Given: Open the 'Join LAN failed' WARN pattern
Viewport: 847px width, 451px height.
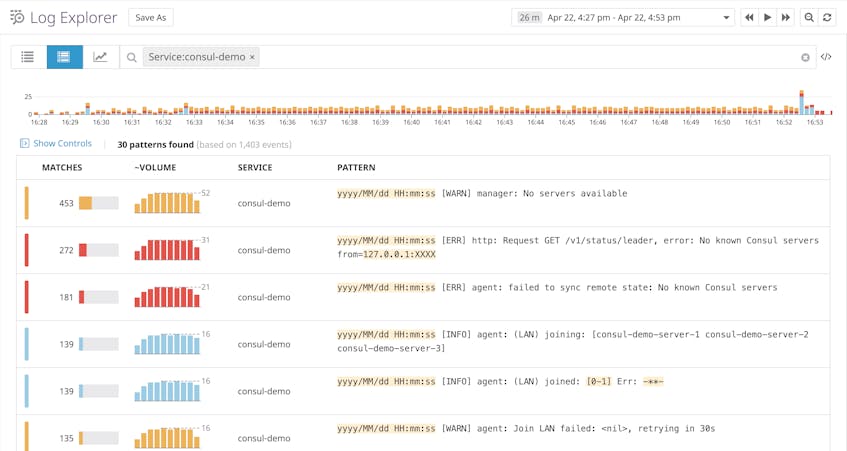Looking at the screenshot, I should (x=526, y=428).
